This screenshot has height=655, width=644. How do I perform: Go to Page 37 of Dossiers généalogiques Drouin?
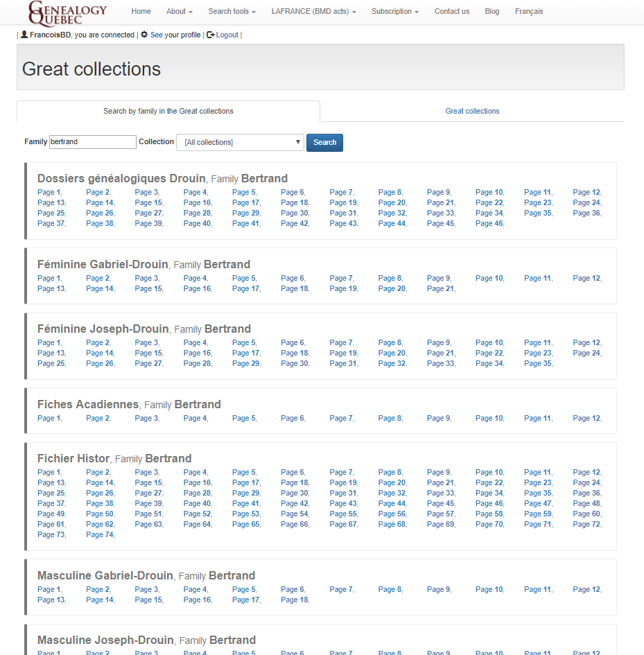coord(51,223)
